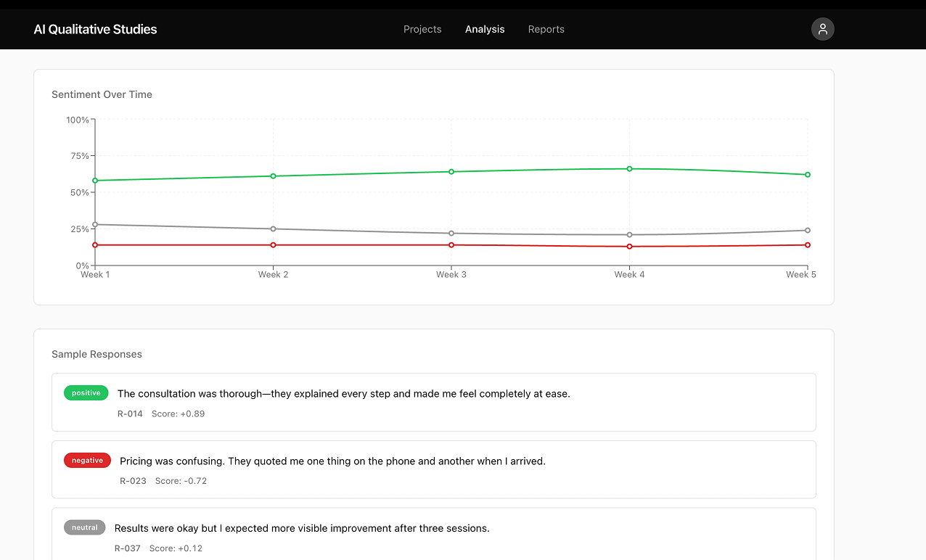Select the gray neutral point at Week 2
This screenshot has height=560, width=926.
[273, 229]
